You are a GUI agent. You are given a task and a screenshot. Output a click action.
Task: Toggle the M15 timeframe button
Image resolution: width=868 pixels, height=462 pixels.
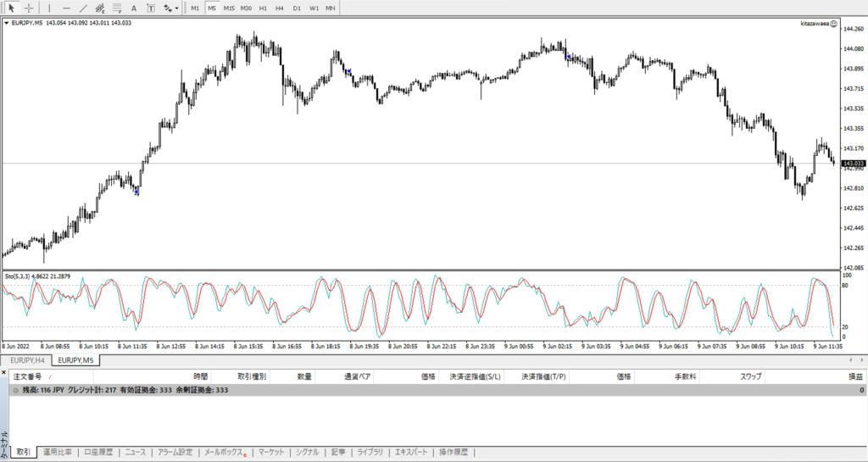pos(229,8)
